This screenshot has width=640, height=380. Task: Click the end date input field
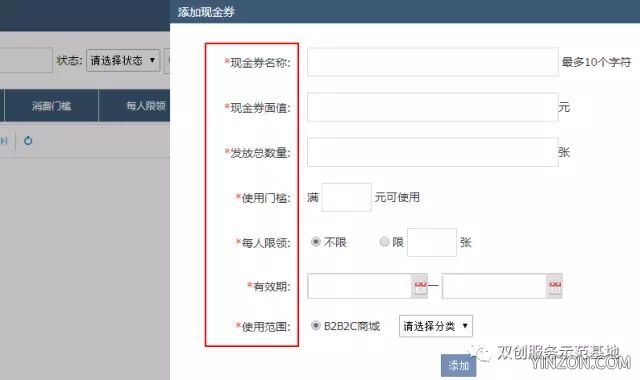click(494, 287)
